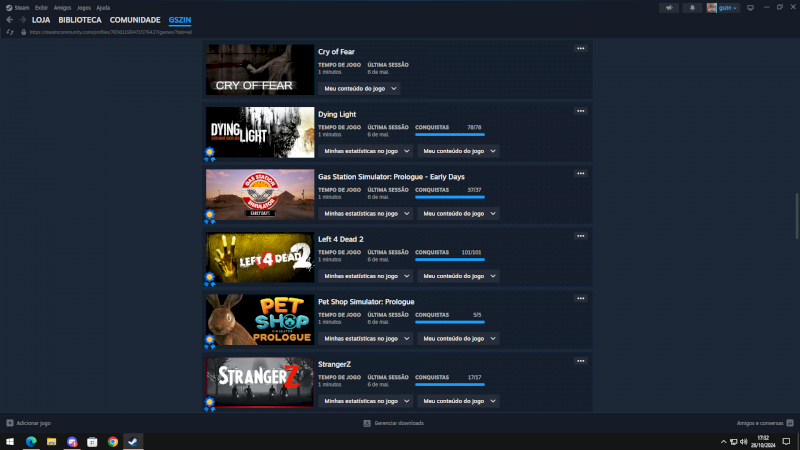The height and width of the screenshot is (450, 800).
Task: Open the three-dot menu for Gas Station Simulator
Action: pyautogui.click(x=581, y=173)
